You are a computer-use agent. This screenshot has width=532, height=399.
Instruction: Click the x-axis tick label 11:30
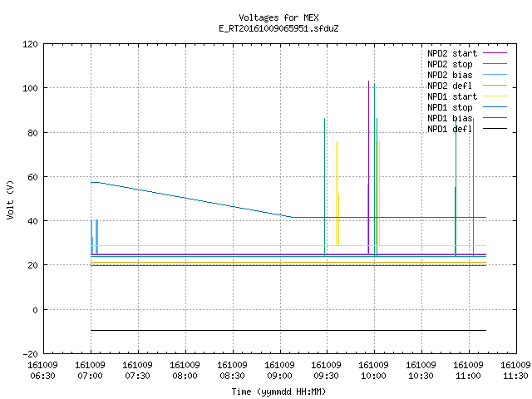[515, 376]
